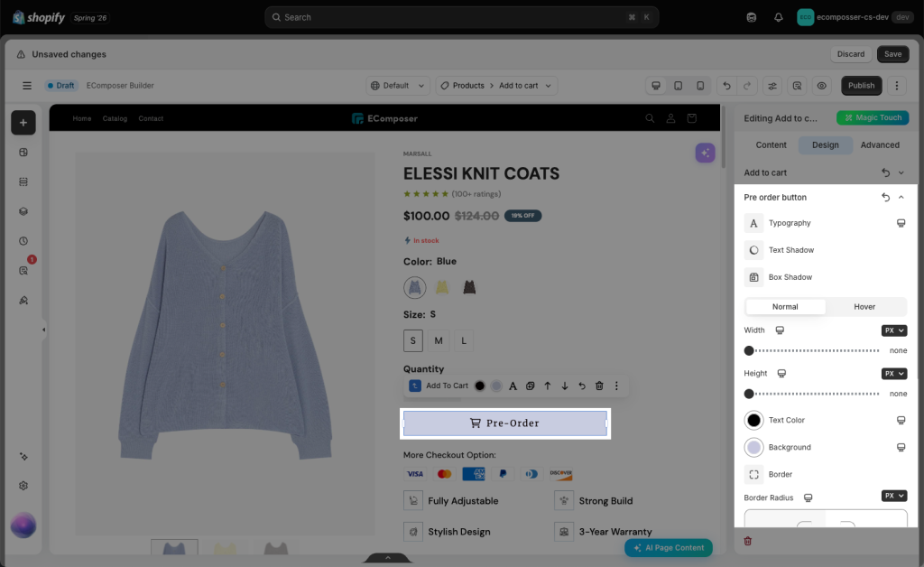Click the Save button
Screen dimensions: 924x567
(892, 54)
